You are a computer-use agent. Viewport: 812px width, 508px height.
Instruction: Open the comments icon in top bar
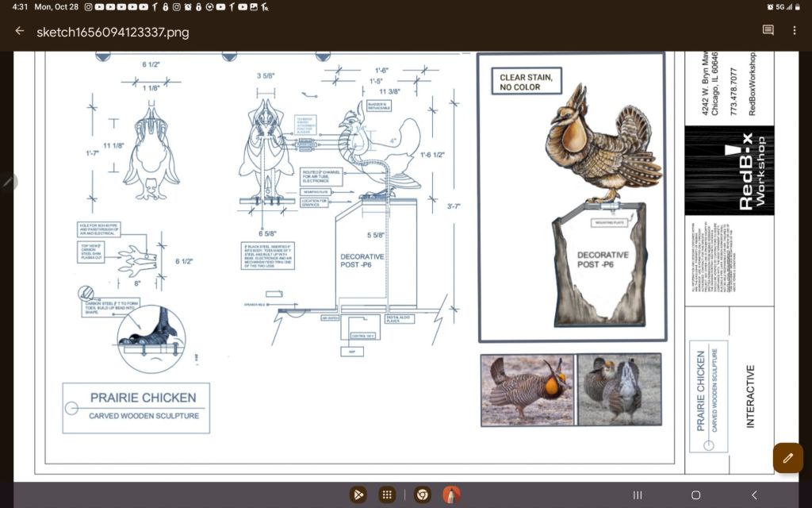click(768, 31)
